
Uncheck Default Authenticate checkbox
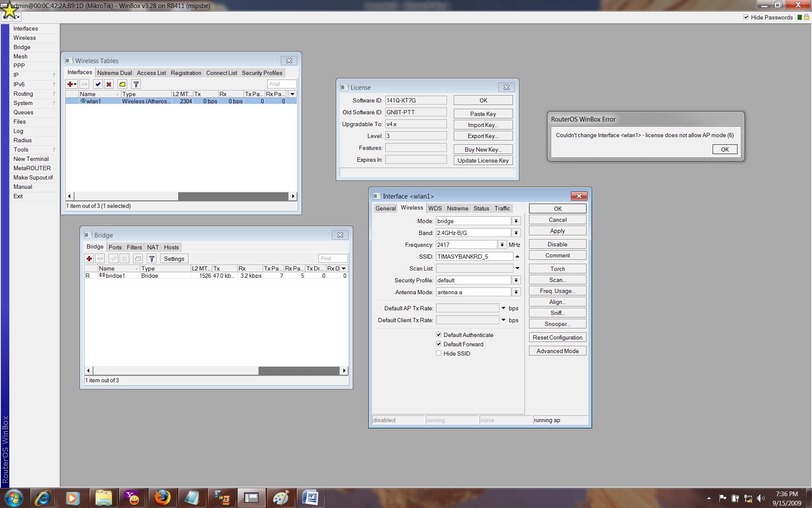tap(439, 335)
